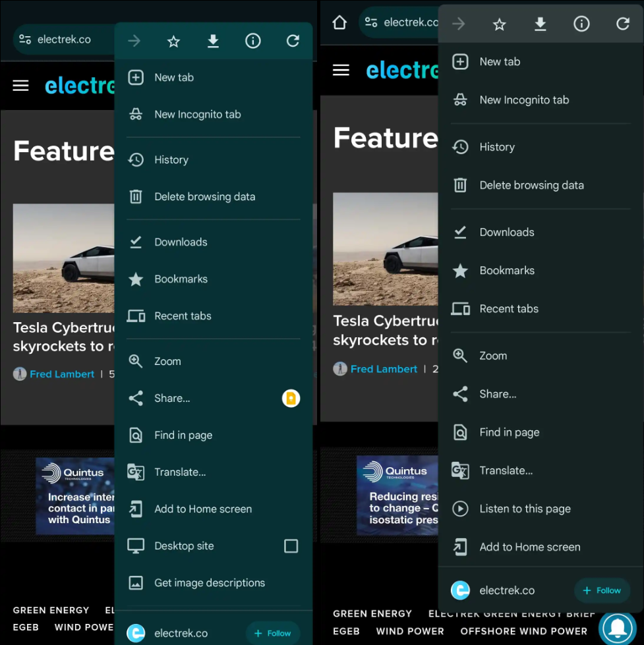Toggle the Desktop site checkbox
This screenshot has height=645, width=644.
pyautogui.click(x=291, y=546)
